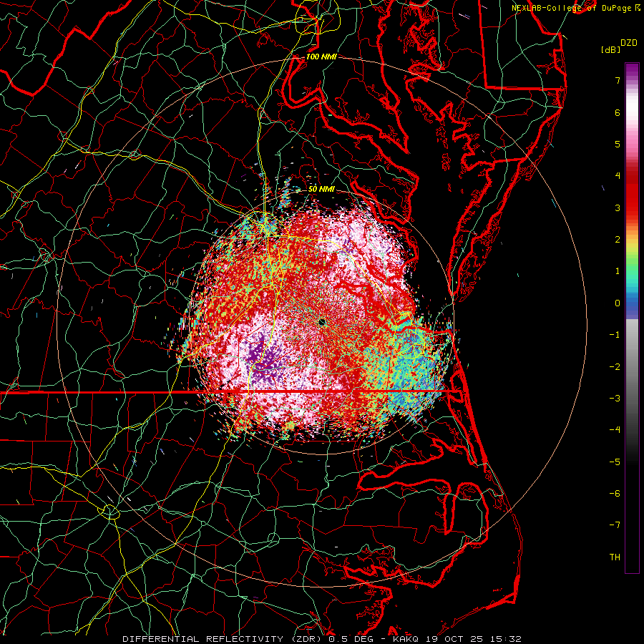Click the 100 NMI range ring label
Viewport: 644px width, 644px height.
(321, 57)
